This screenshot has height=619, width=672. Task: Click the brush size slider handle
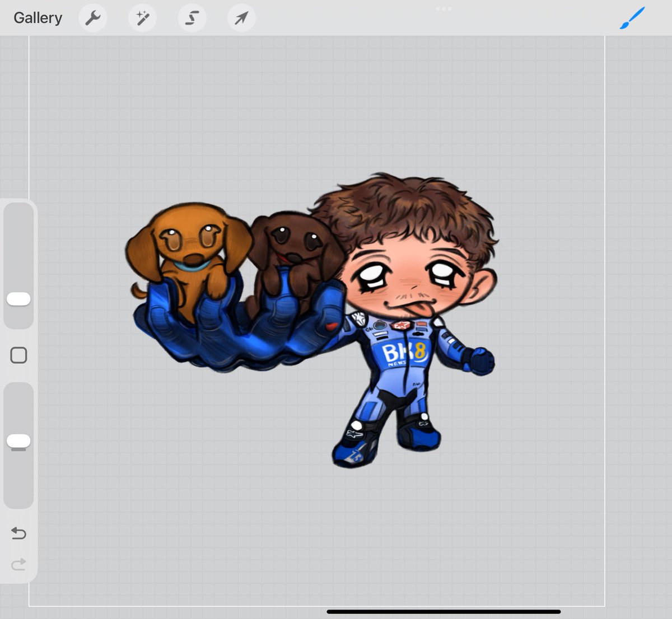pos(18,299)
